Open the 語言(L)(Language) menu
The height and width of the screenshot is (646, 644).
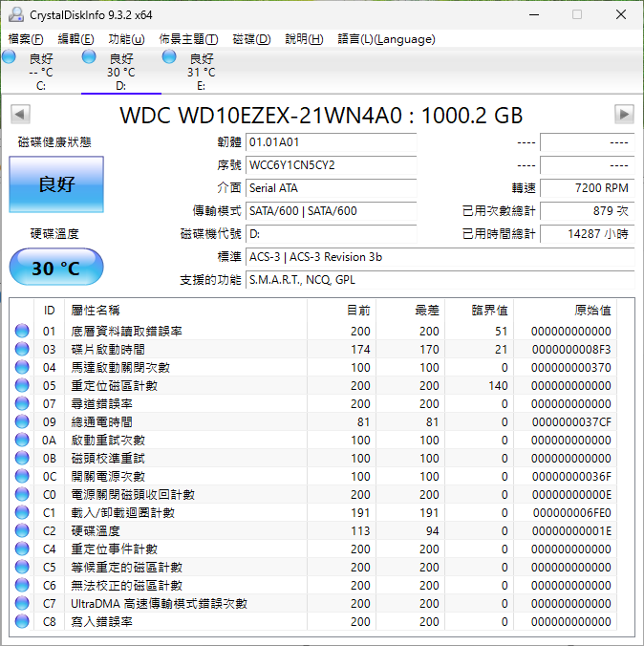tap(386, 39)
